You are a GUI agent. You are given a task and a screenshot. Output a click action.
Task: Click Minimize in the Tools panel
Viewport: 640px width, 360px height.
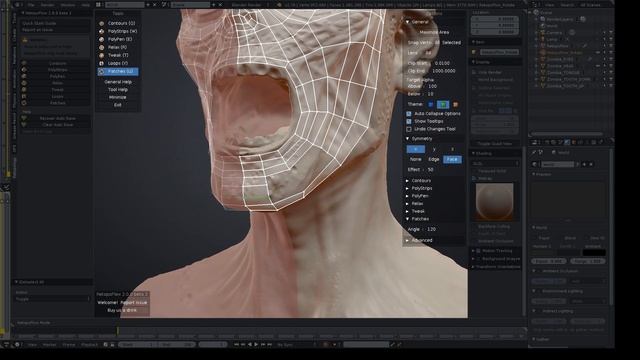(118, 98)
